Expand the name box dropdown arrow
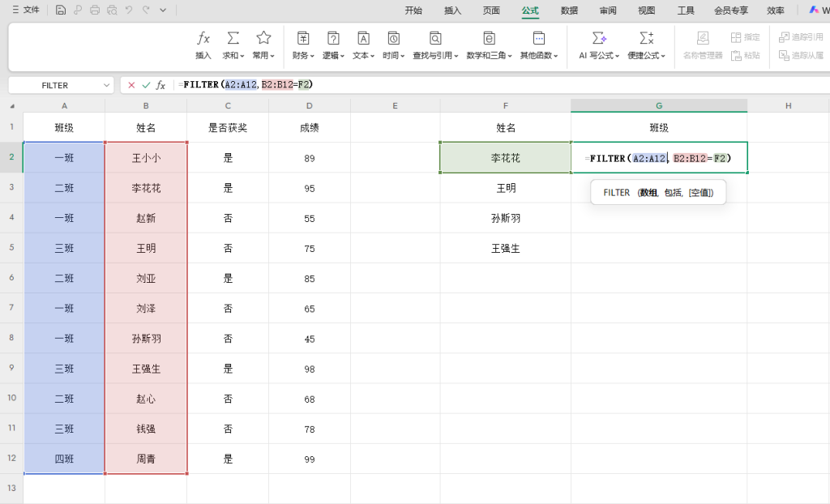This screenshot has height=504, width=830. 107,85
